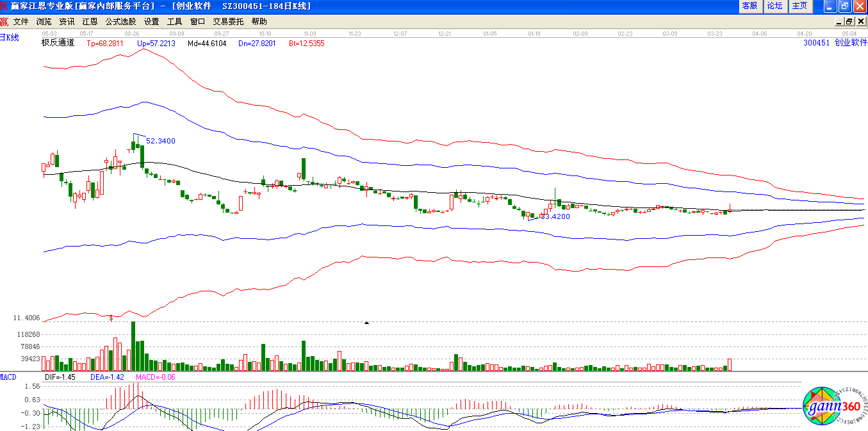The width and height of the screenshot is (868, 431).
Task: Open the 工具 menu
Action: [175, 21]
